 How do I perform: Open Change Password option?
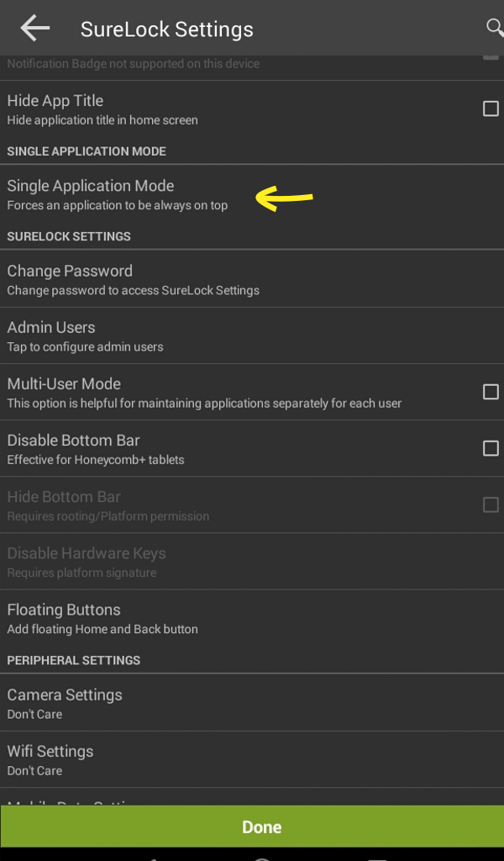point(252,279)
